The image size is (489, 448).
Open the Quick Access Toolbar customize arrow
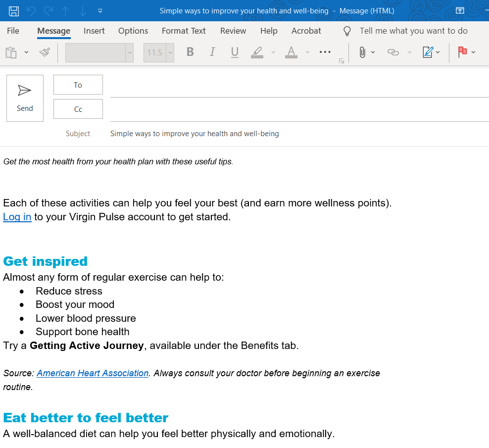tap(100, 10)
